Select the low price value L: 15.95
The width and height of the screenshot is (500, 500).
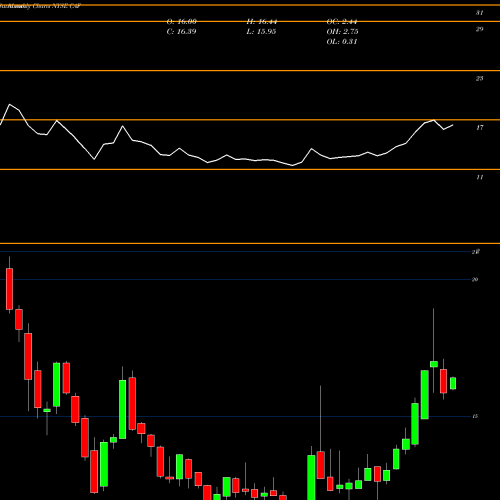point(261,32)
